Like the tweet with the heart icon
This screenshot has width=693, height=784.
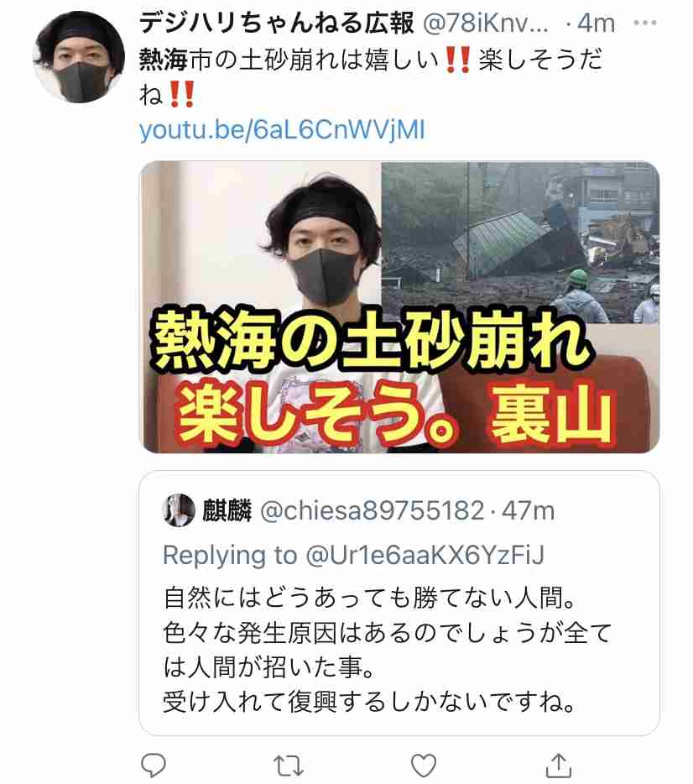423,765
